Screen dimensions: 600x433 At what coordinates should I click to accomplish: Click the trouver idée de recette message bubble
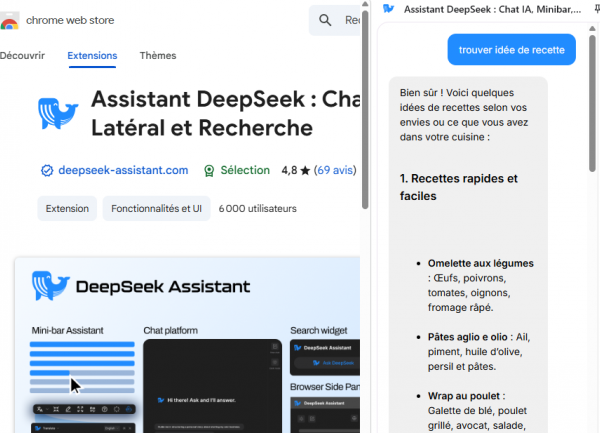point(512,50)
